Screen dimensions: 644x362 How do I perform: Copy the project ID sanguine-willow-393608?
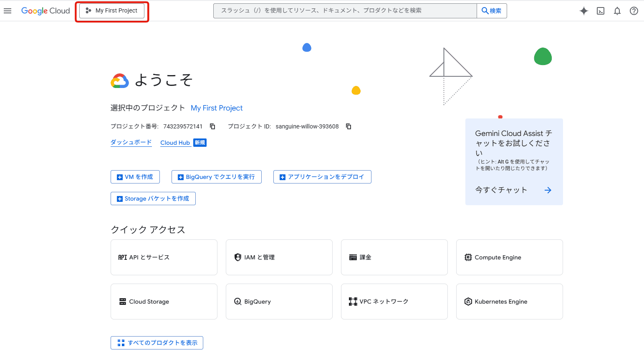349,126
